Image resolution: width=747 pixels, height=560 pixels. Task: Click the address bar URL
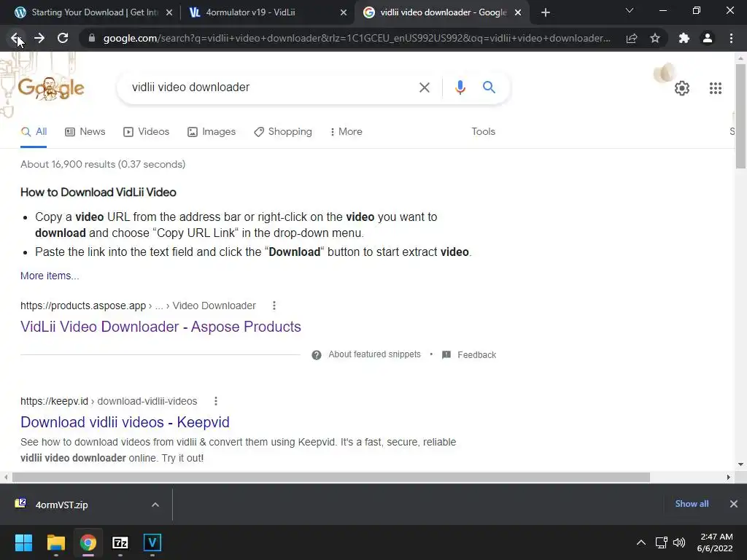click(356, 38)
